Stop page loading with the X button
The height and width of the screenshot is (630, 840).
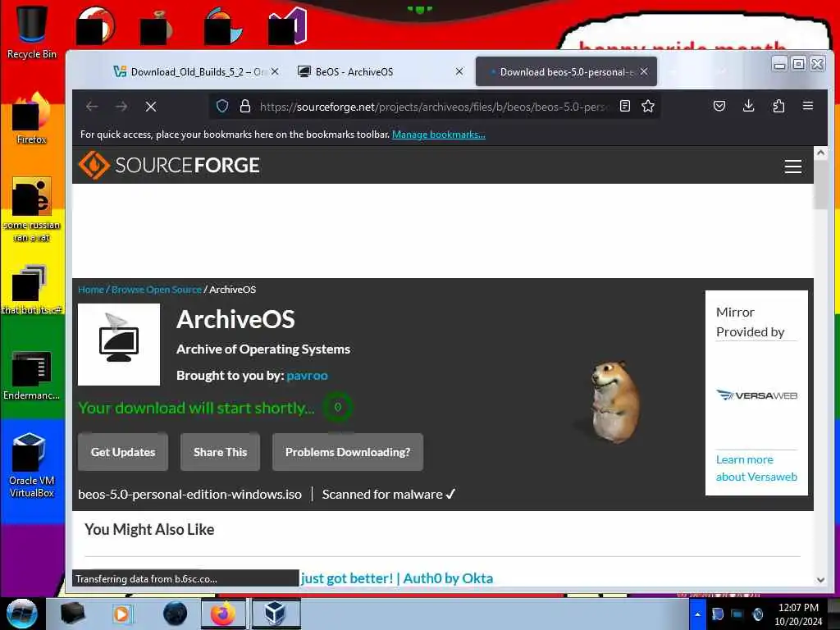tap(151, 107)
